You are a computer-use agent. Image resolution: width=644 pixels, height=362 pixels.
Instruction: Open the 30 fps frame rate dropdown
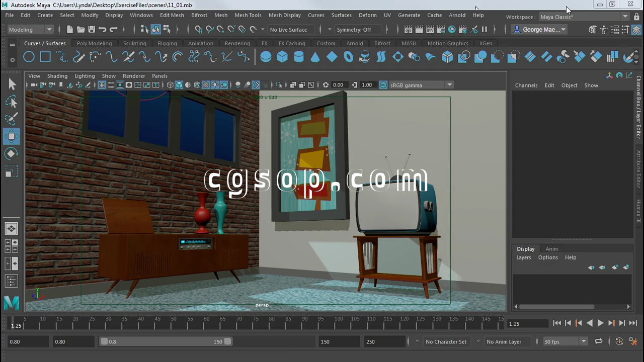(566, 342)
